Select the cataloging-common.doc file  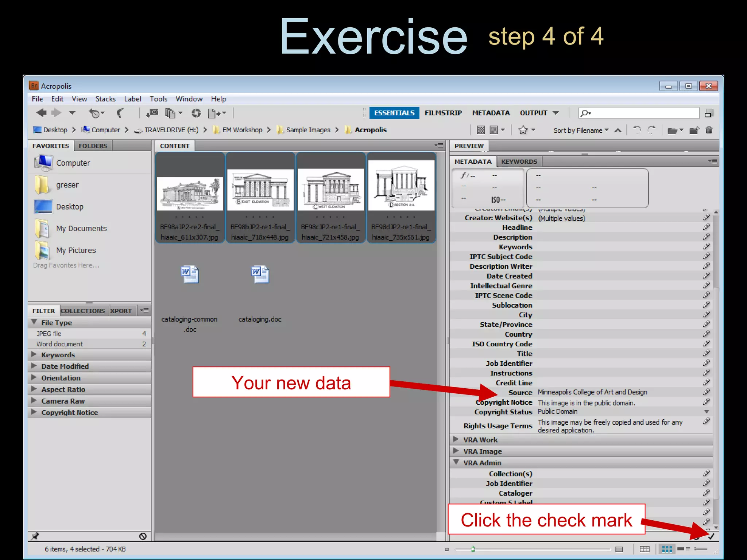[190, 298]
